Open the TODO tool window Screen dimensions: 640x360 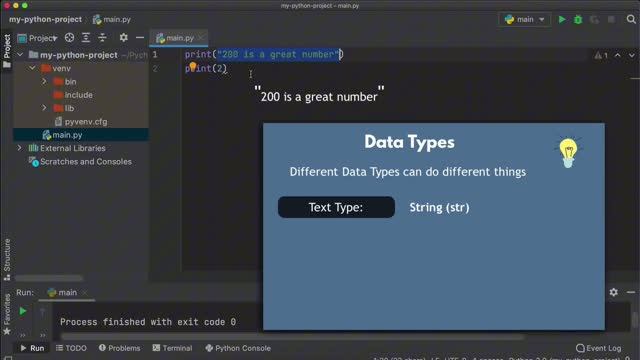coord(71,348)
